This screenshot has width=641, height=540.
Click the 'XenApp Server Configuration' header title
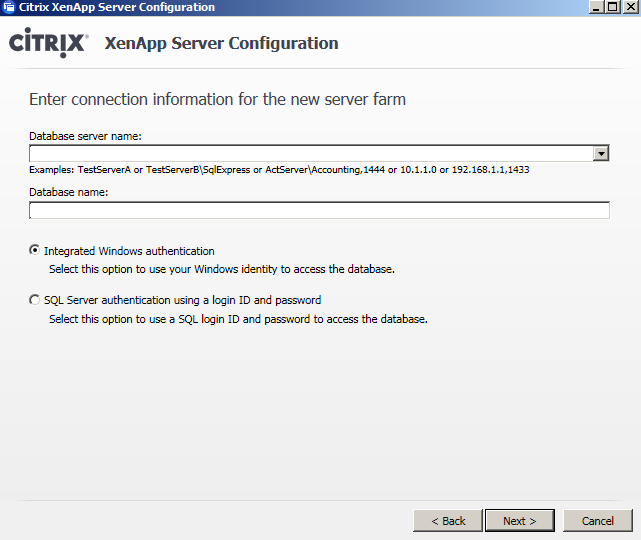pos(222,43)
